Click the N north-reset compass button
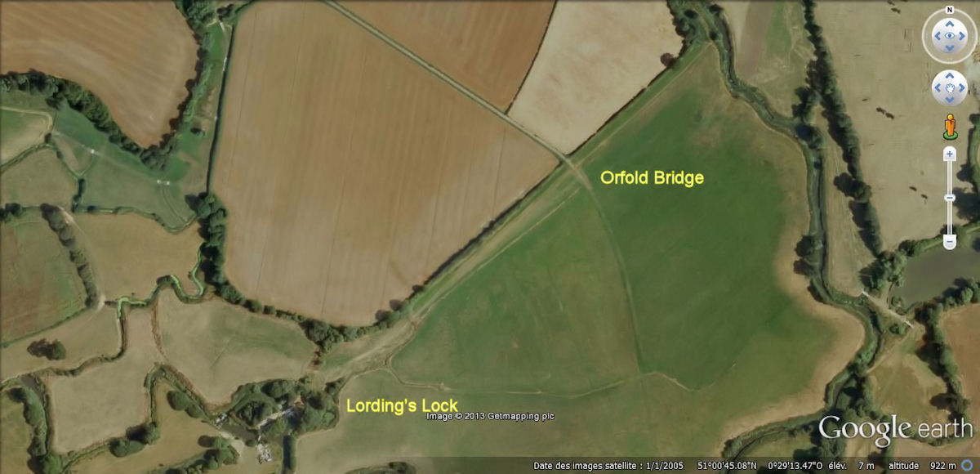 coord(949,11)
